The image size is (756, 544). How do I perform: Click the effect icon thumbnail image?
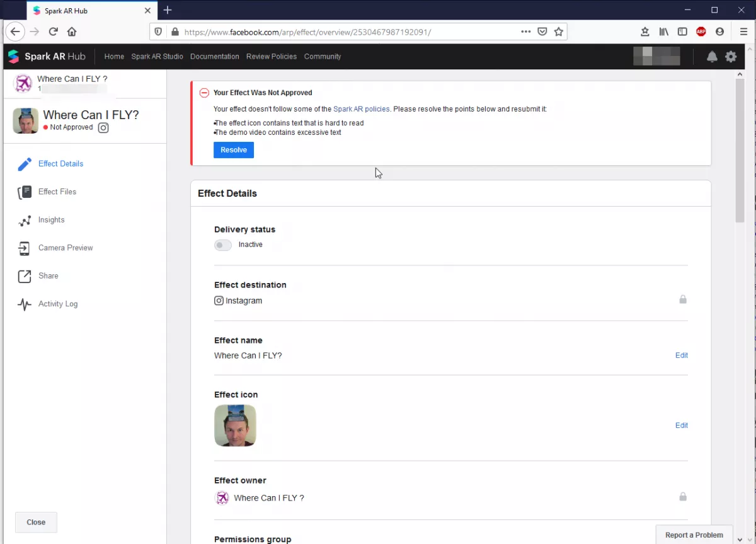click(x=235, y=425)
